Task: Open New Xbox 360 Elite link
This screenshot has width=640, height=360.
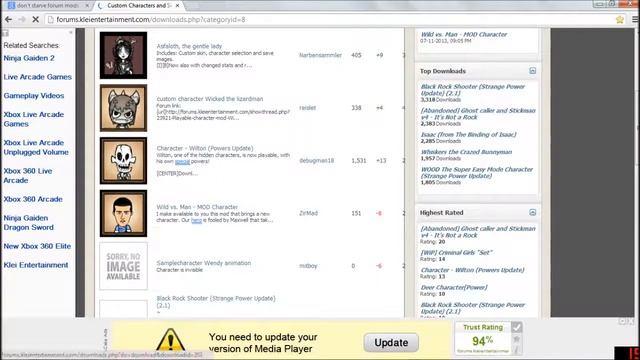Action: pos(37,246)
